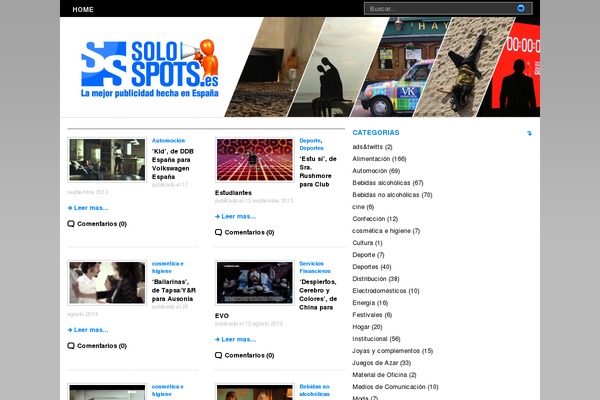This screenshot has height=400, width=600.
Task: Click comment bubble icon under 'Kid' post
Action: click(x=71, y=224)
